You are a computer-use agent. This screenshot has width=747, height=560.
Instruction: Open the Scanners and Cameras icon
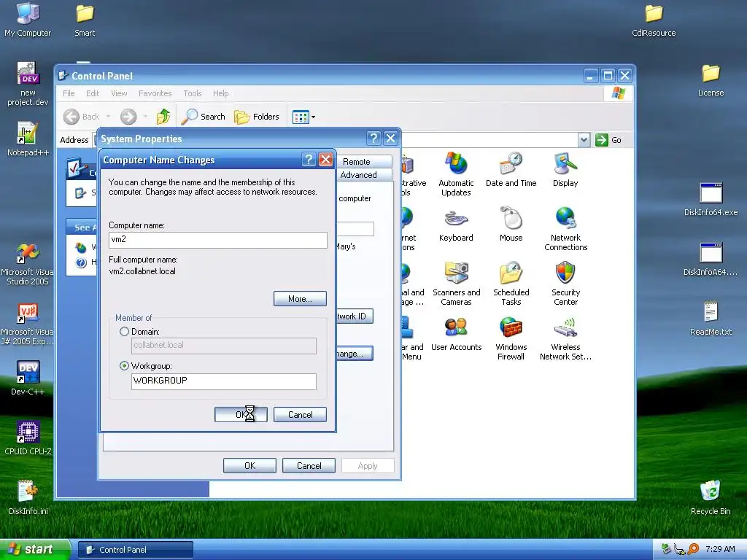[456, 284]
